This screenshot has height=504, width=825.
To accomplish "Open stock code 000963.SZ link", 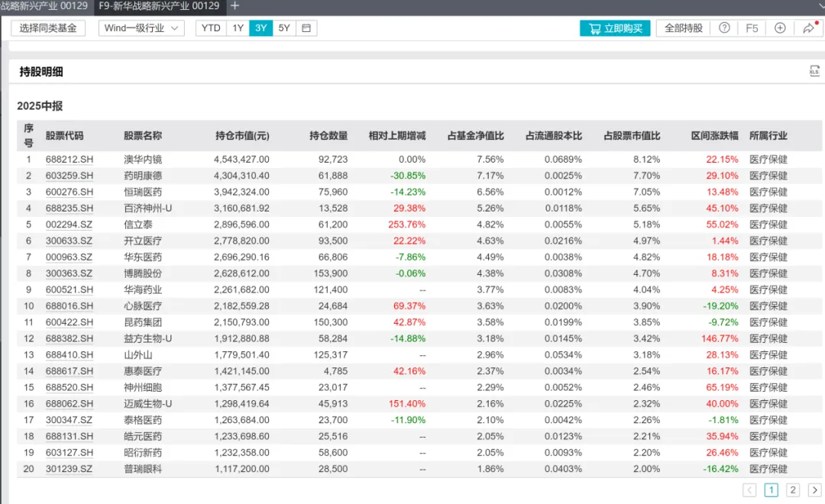I will click(x=69, y=257).
